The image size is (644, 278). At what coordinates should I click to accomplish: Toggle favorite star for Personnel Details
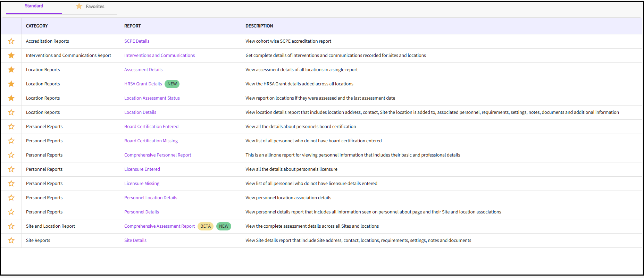[11, 212]
